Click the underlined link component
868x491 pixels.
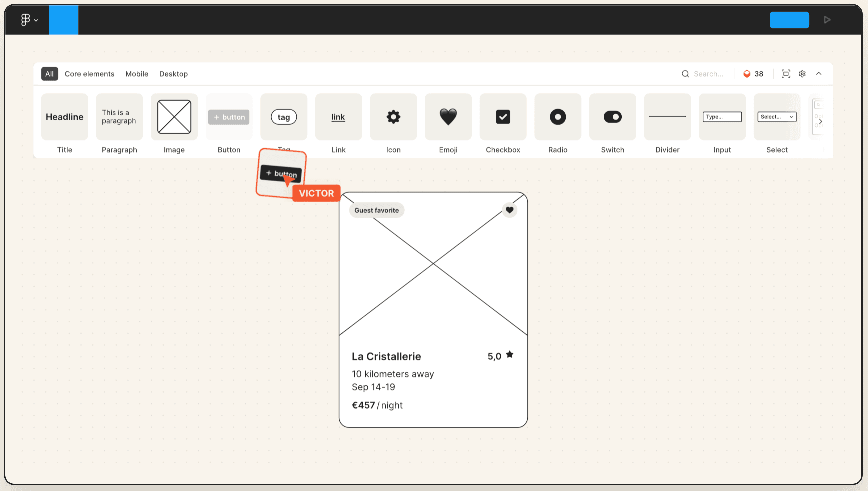point(338,117)
